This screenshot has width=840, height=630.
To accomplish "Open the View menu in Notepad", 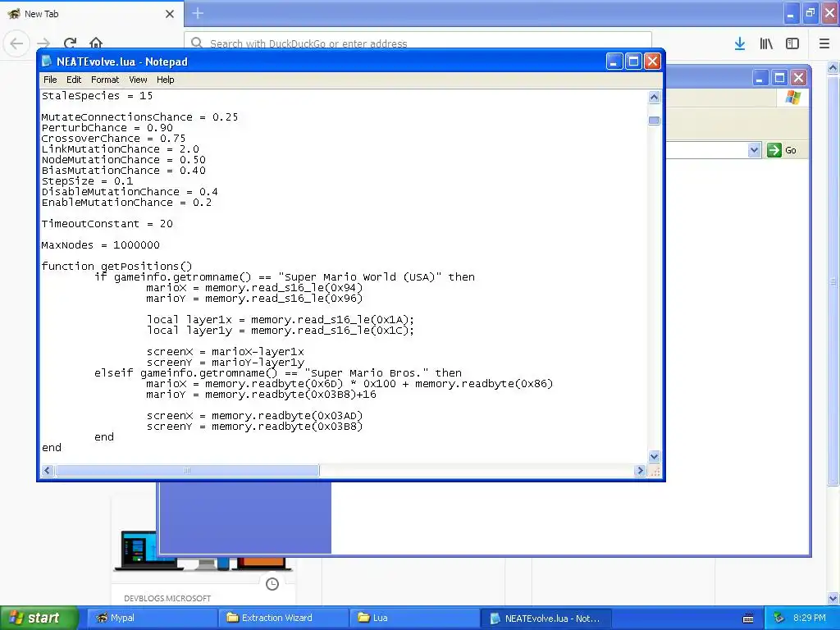I will tap(138, 80).
